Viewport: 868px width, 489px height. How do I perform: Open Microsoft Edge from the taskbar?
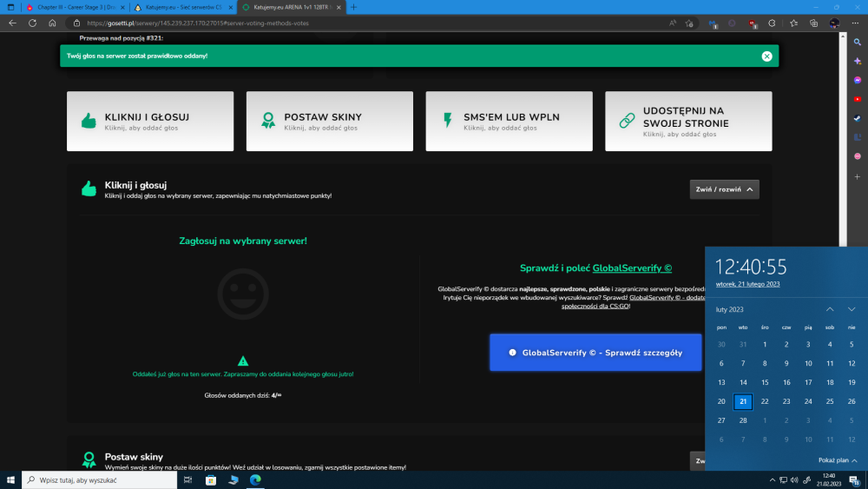(x=255, y=480)
